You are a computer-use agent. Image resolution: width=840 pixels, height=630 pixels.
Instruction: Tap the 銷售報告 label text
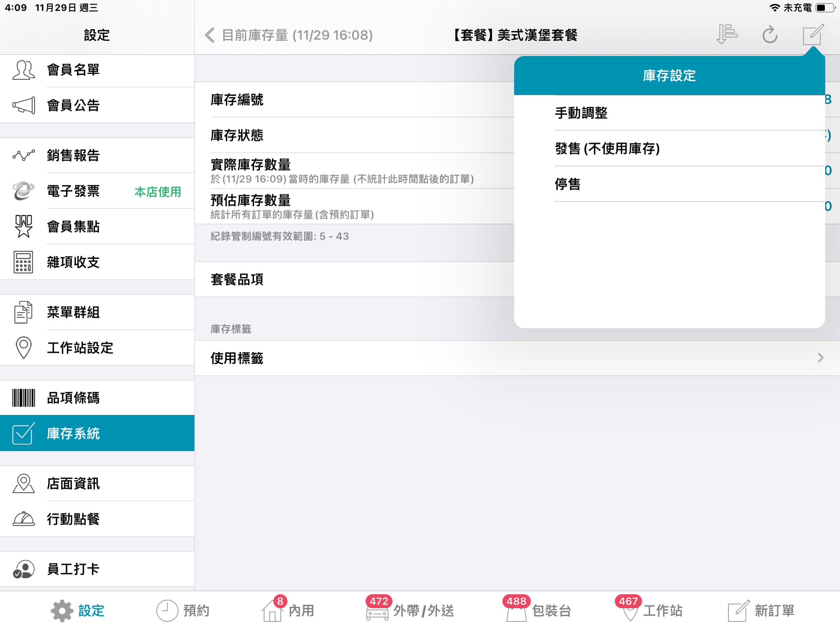[x=73, y=155]
